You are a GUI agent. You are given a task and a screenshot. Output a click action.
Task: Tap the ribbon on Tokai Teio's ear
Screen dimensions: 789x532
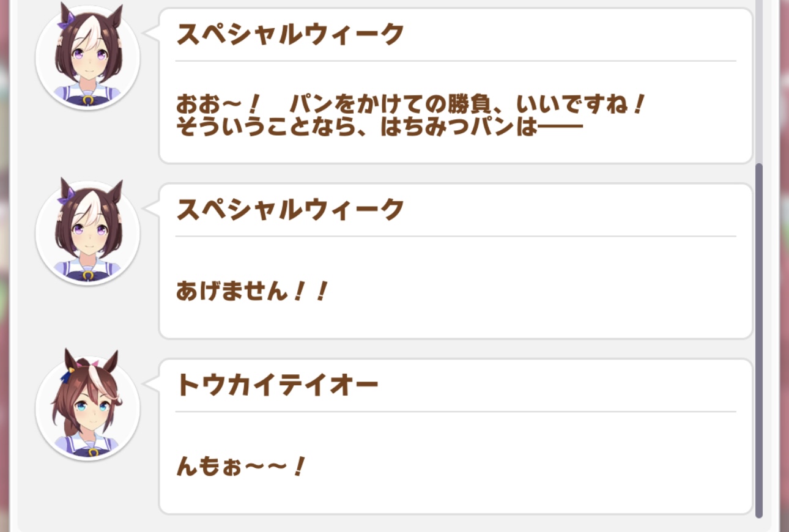pyautogui.click(x=67, y=369)
